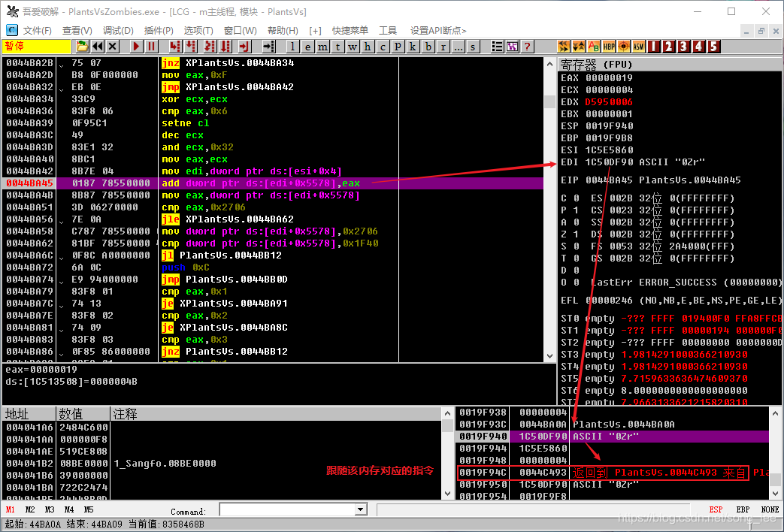Image resolution: width=784 pixels, height=532 pixels.
Task: Click the 注释 column header
Action: point(276,414)
